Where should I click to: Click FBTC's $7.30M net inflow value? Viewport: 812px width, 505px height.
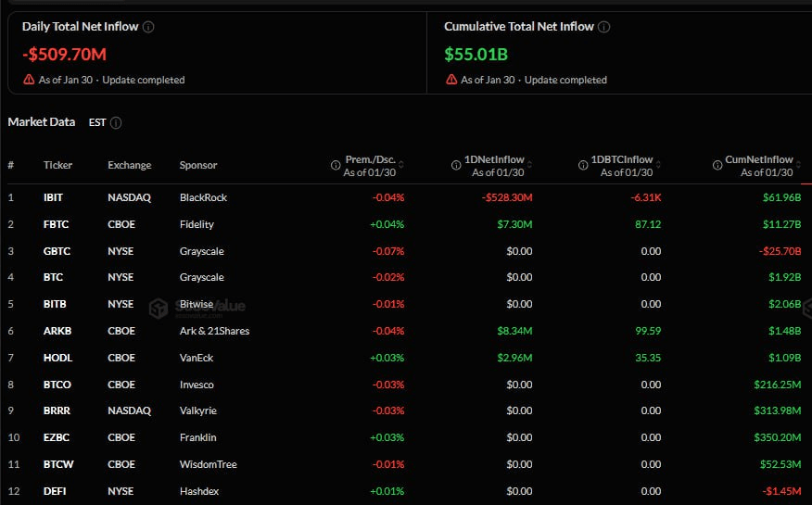[x=514, y=224]
